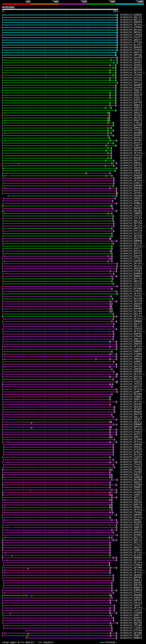Open hit UniRef100_B6CG43
The image size is (146, 644).
pos(131,30)
